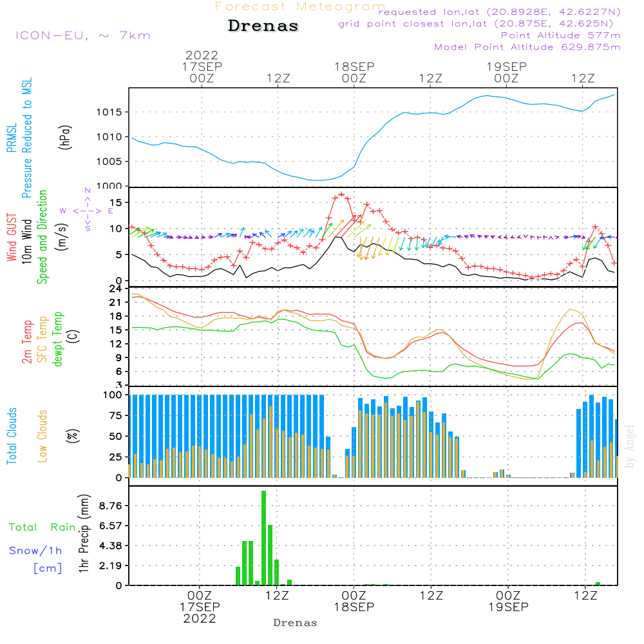Select the 'grid point closest lon,lat' line
Viewport: 644px width, 644px height.
click(x=476, y=24)
